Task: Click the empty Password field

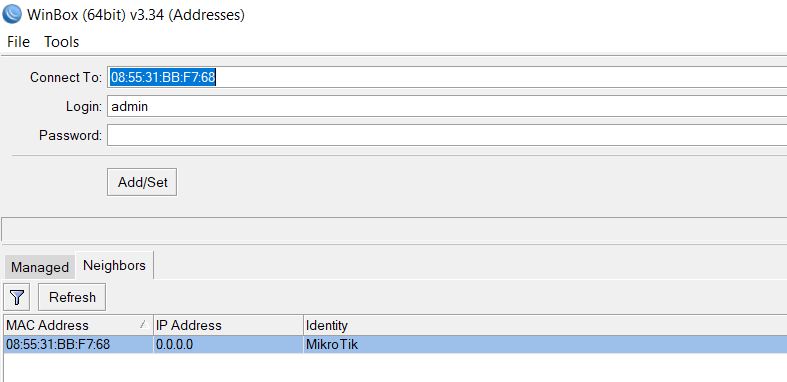Action: tap(447, 135)
